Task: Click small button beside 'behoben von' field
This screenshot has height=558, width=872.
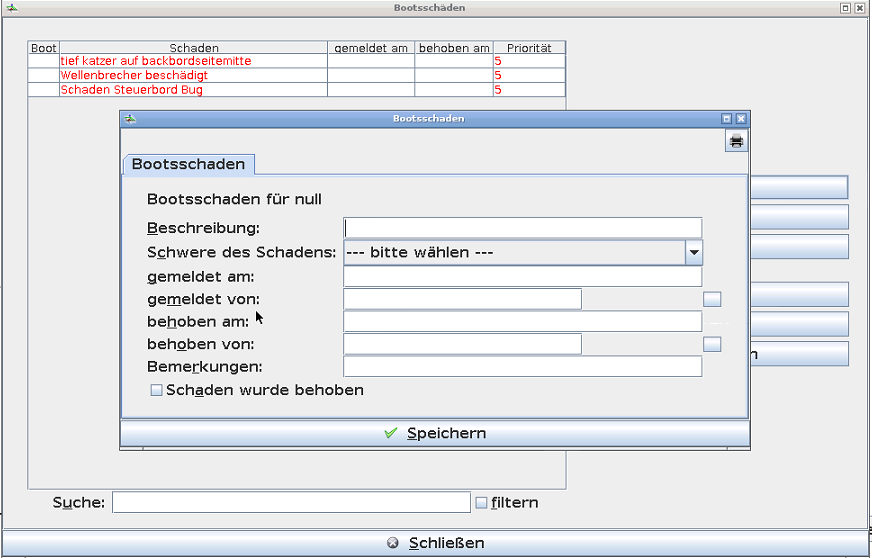Action: click(712, 344)
